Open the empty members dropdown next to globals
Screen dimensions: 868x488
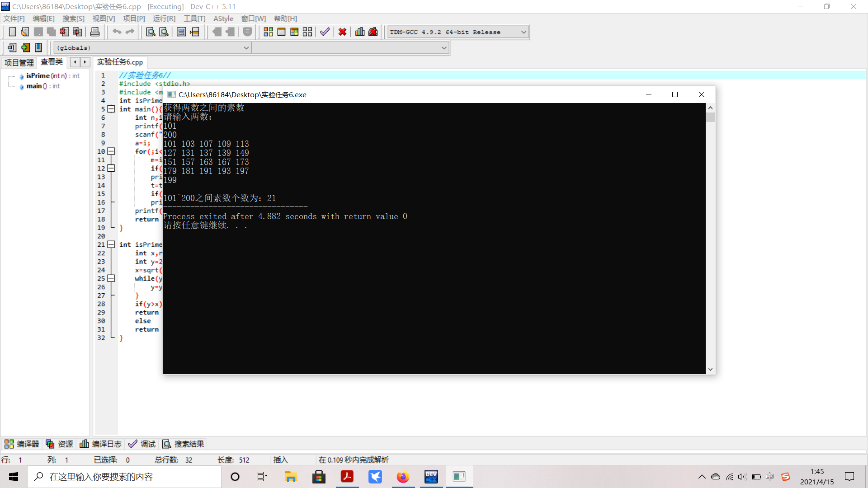click(444, 48)
